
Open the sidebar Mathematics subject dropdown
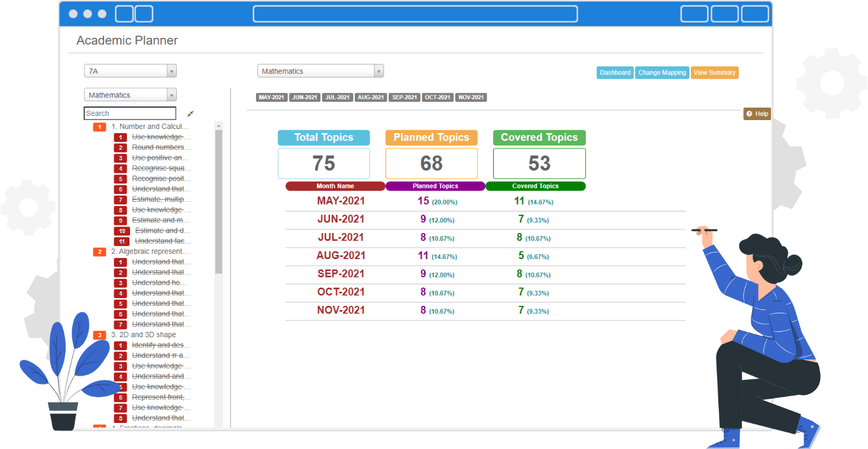coord(130,94)
